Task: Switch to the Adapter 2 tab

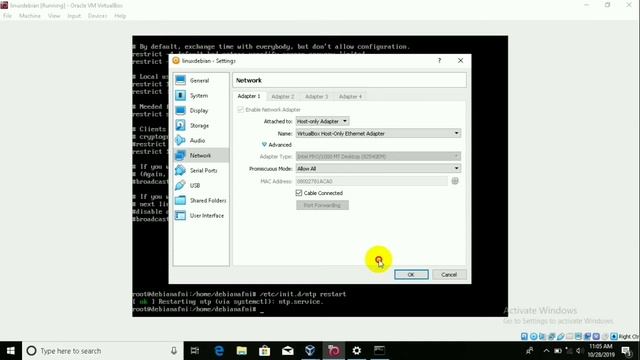Action: 282,96
